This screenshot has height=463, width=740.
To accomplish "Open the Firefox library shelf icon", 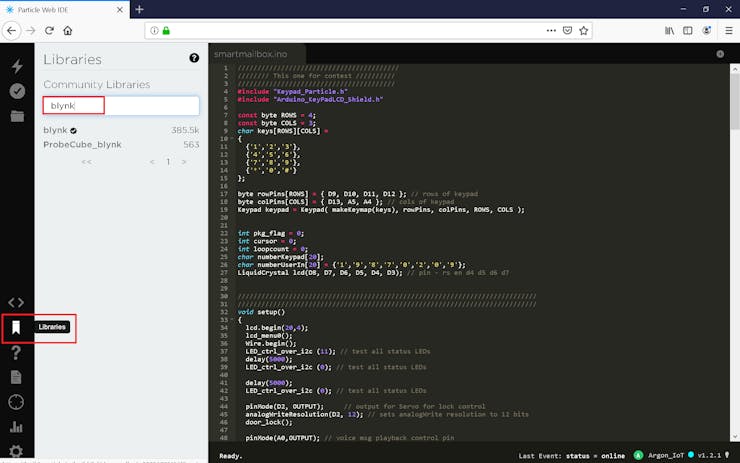I will tap(669, 31).
